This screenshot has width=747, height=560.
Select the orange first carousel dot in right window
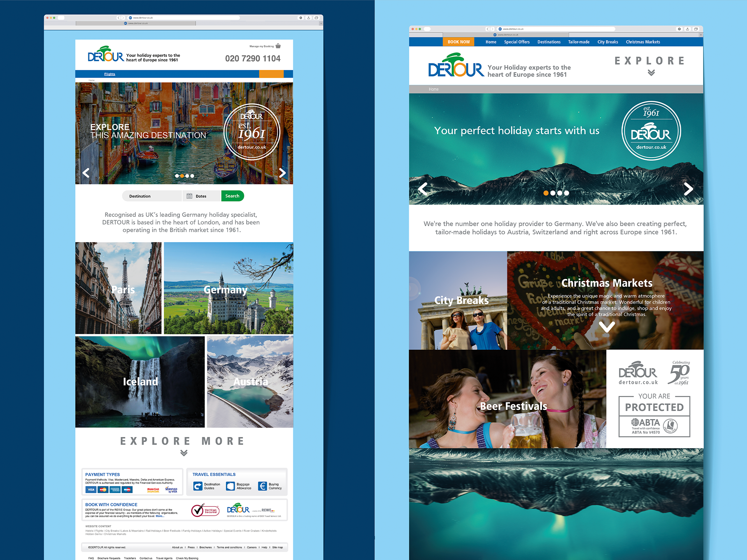coord(546,193)
